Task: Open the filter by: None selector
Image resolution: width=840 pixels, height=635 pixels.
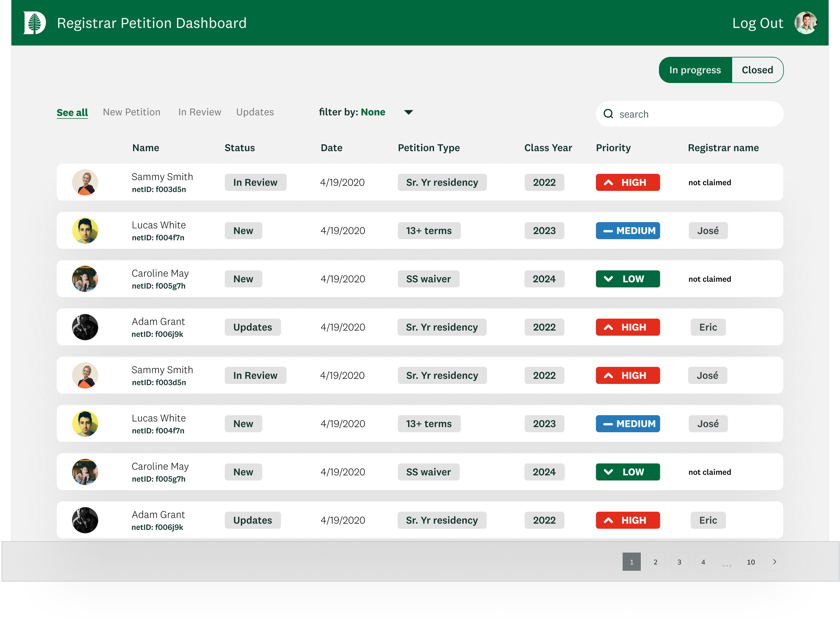Action: coord(352,112)
